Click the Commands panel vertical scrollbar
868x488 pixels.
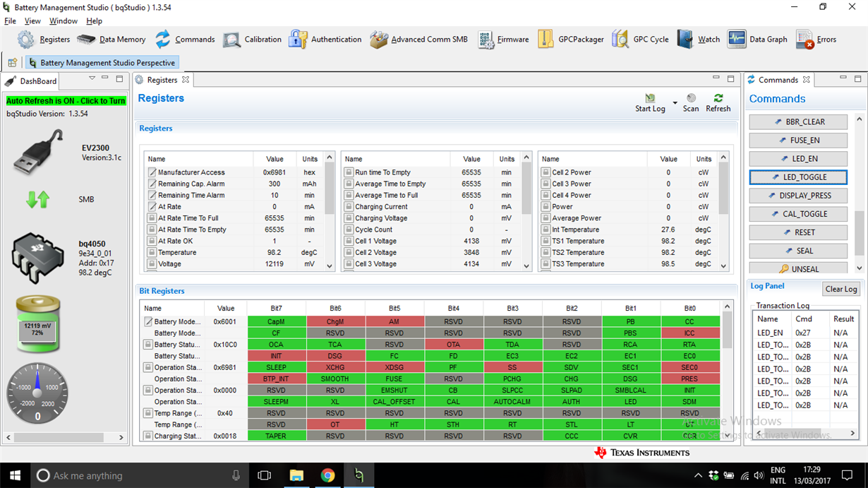pyautogui.click(x=859, y=233)
